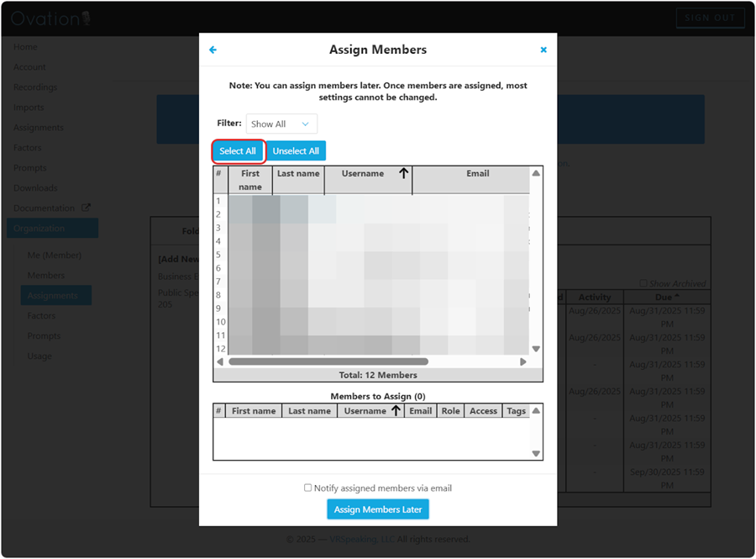Click the horizontal scrollbar thumb in members list

click(x=328, y=361)
